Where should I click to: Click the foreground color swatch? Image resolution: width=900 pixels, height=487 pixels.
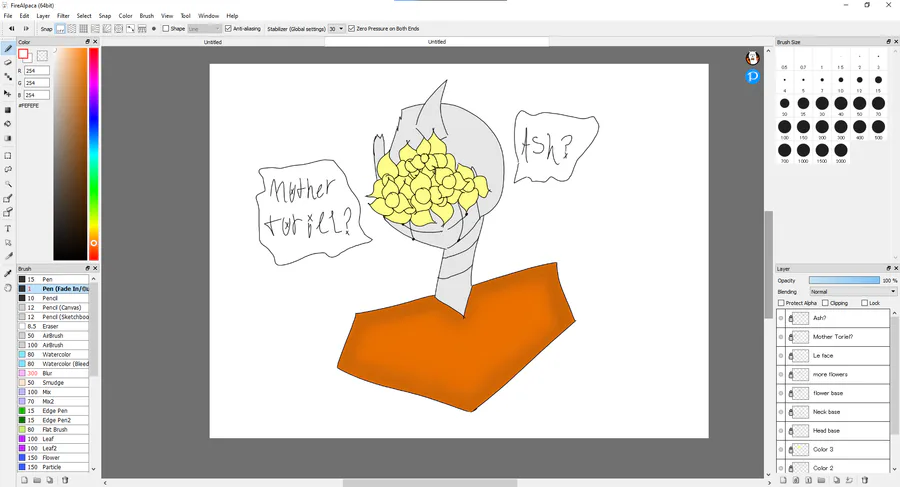[x=23, y=54]
